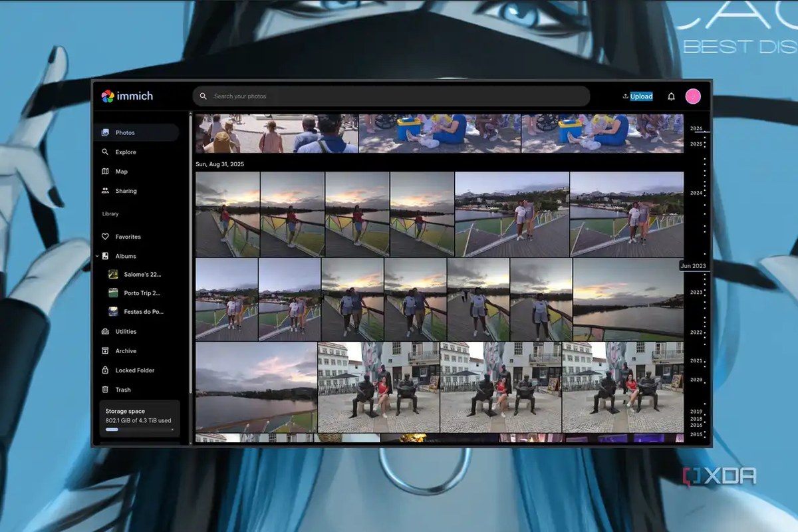Open the pink user avatar menu
798x532 pixels.
click(x=693, y=96)
